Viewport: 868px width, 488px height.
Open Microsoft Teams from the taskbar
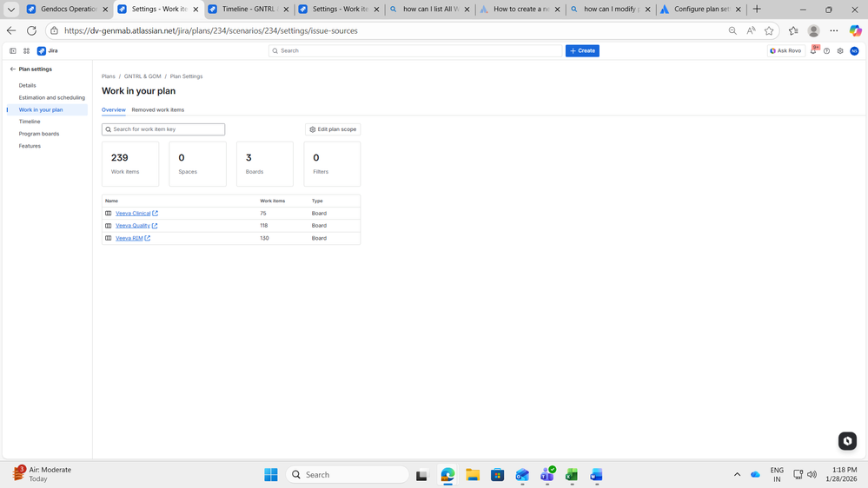tap(547, 475)
